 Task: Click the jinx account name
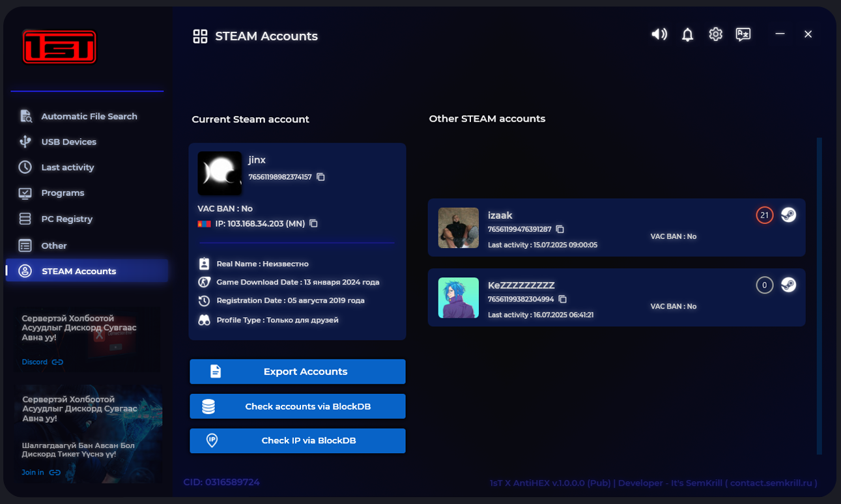tap(257, 160)
